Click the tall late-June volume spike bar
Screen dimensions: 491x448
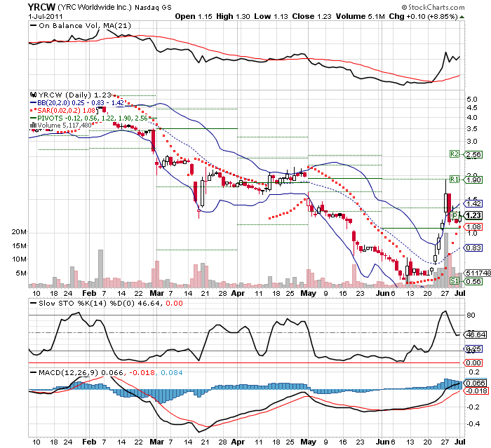coord(446,261)
